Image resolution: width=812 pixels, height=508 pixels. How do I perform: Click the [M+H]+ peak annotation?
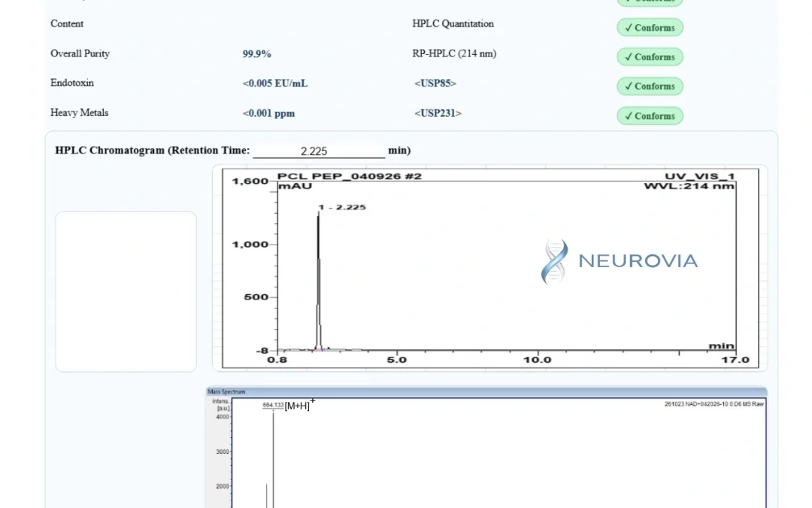pyautogui.click(x=300, y=405)
